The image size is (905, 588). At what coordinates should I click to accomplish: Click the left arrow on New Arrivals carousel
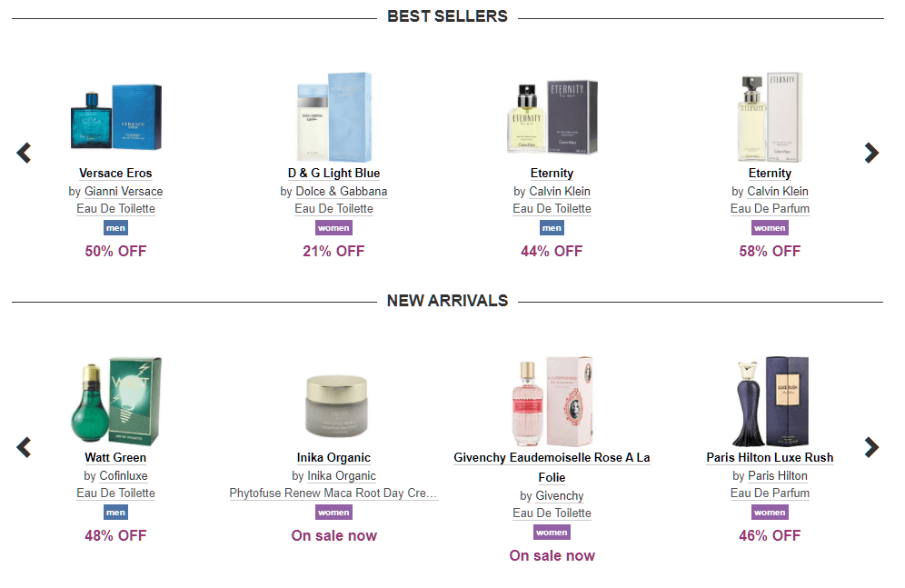(23, 447)
